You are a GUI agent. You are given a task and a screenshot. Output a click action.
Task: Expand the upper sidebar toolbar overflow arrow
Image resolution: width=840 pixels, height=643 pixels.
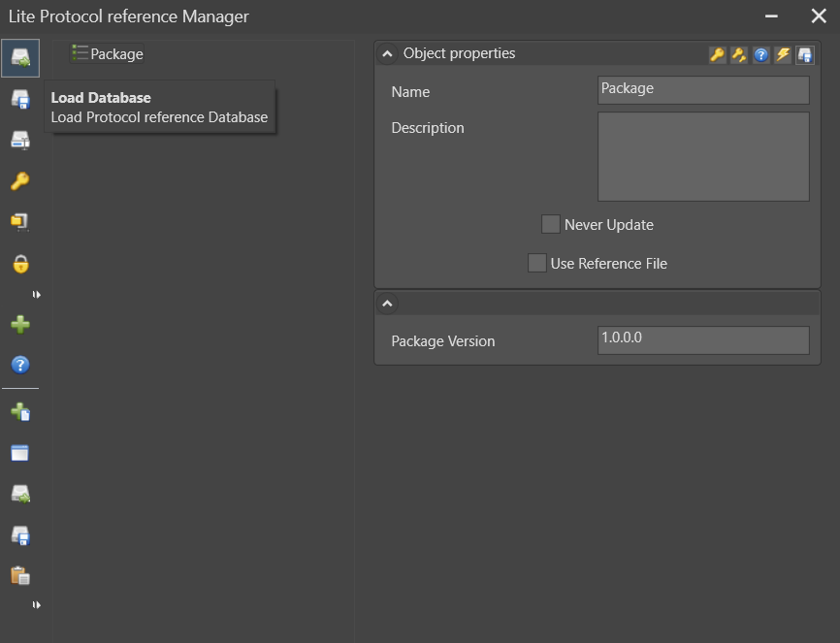tap(36, 294)
